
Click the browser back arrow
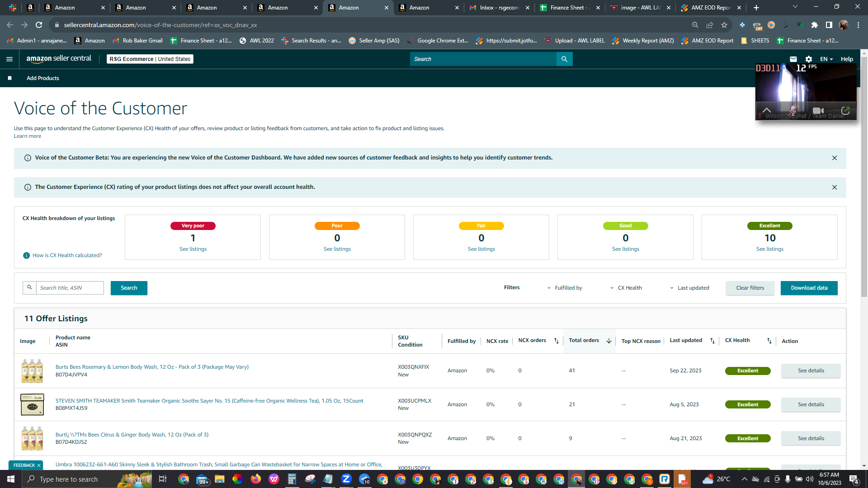click(10, 25)
